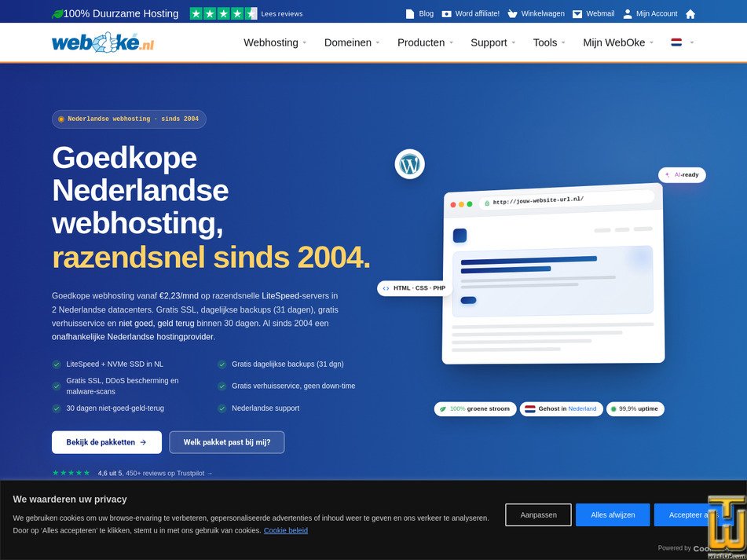Click checkmark beside 30 dagen niet-goed-geld-terug

click(57, 408)
